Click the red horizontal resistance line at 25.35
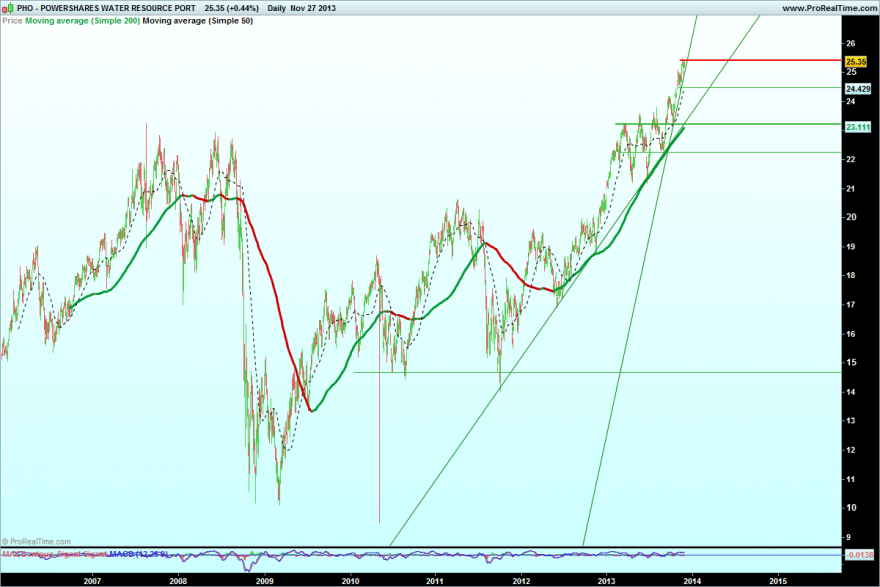 coord(761,60)
